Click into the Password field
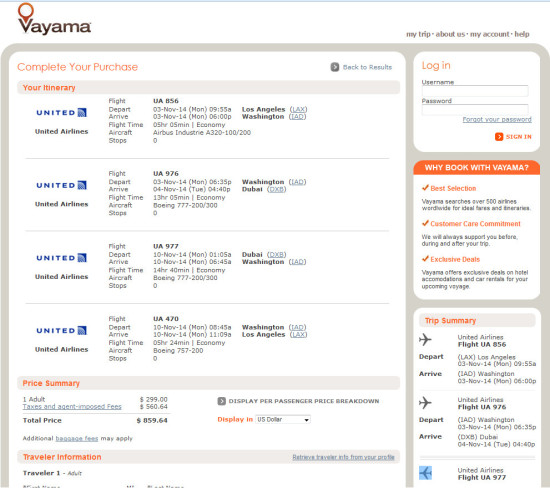550x488 pixels. (x=475, y=109)
